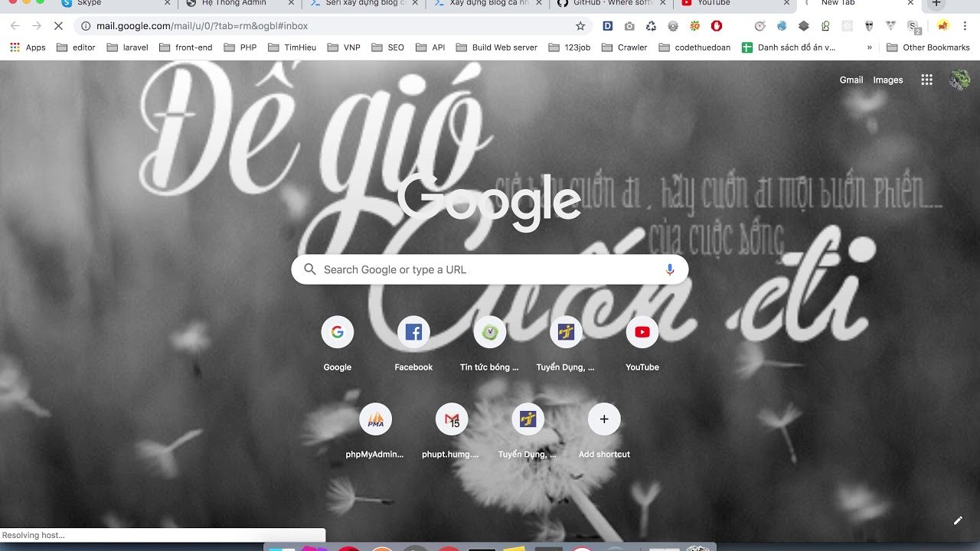Viewport: 980px width, 551px height.
Task: Click the red stop-hand adblock extension
Action: (x=717, y=26)
